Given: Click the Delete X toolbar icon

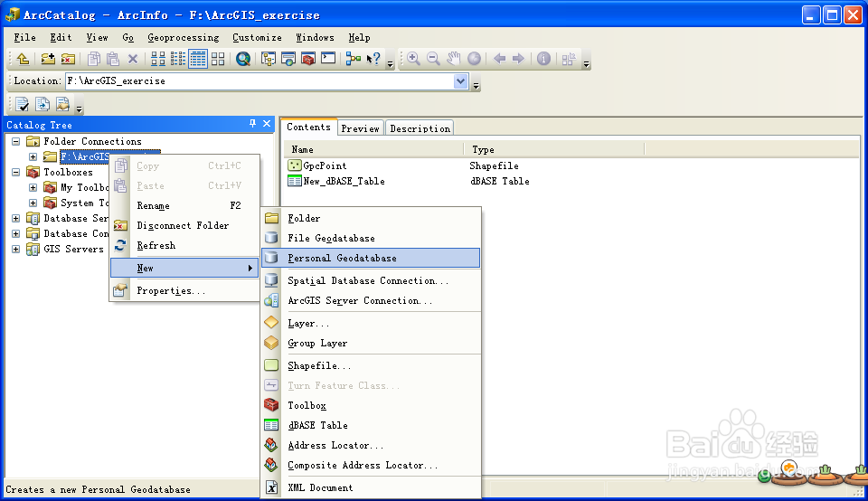Looking at the screenshot, I should tap(133, 59).
